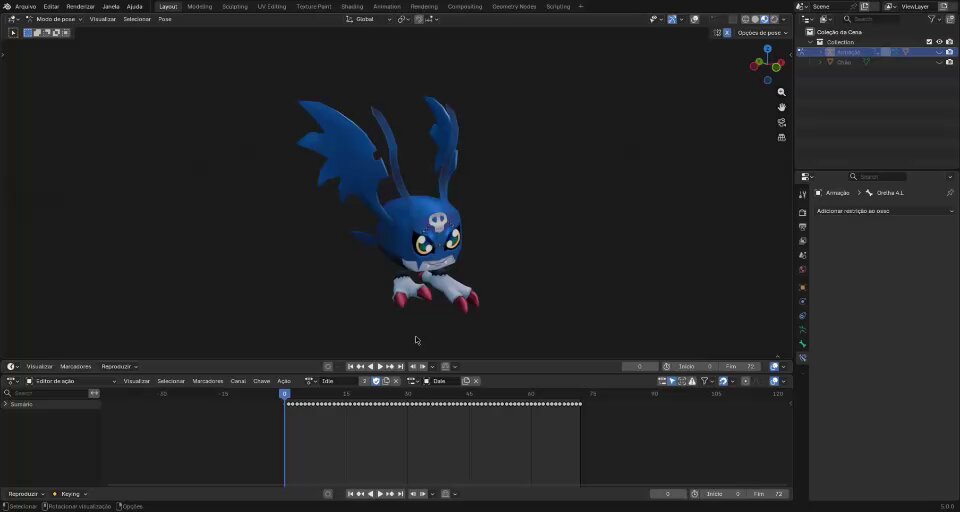Toggle Chão visibility in outliner

pyautogui.click(x=939, y=62)
